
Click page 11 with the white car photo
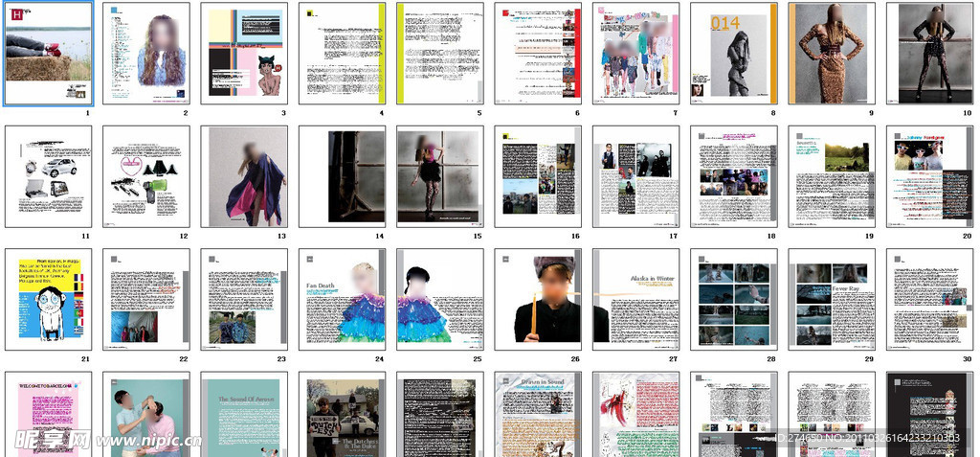[49, 176]
